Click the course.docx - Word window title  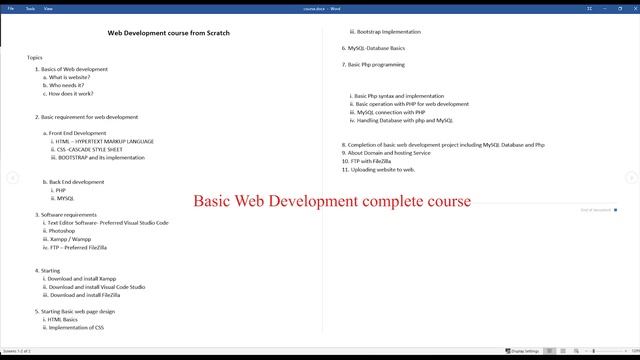tap(322, 9)
